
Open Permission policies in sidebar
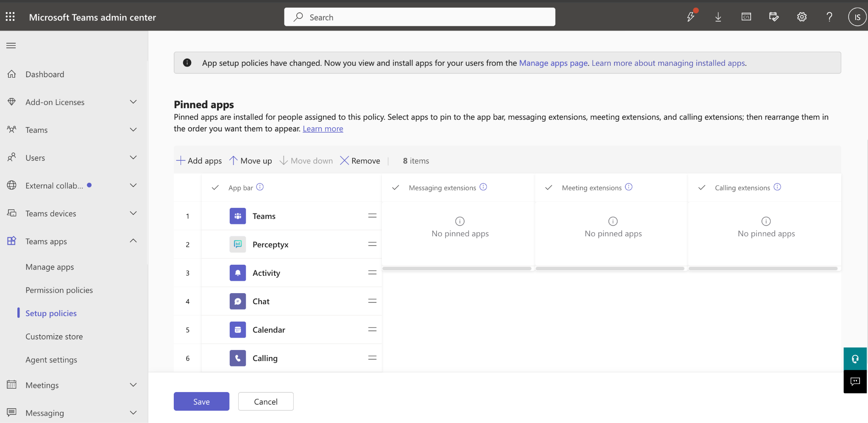(59, 290)
